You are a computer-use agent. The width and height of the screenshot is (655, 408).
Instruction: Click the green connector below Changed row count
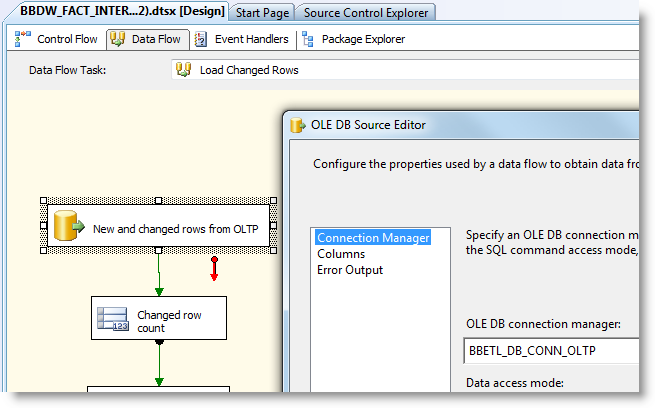click(x=159, y=365)
